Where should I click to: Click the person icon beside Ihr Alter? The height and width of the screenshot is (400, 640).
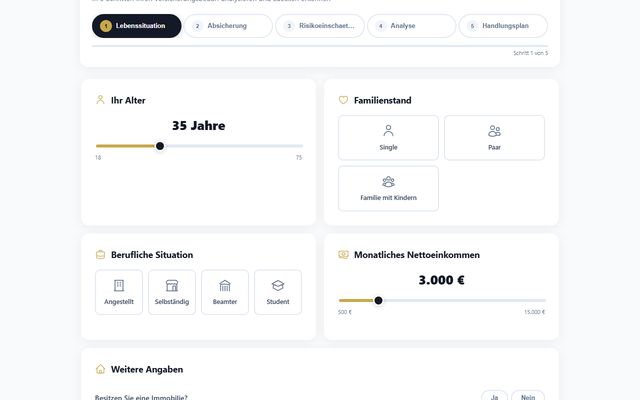[x=100, y=100]
